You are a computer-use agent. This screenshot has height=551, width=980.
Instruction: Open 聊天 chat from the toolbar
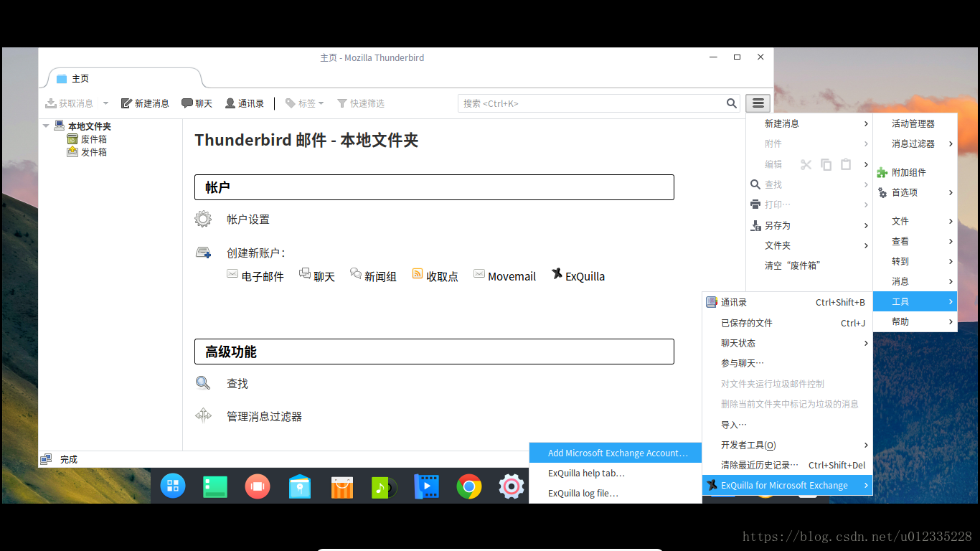coord(197,103)
